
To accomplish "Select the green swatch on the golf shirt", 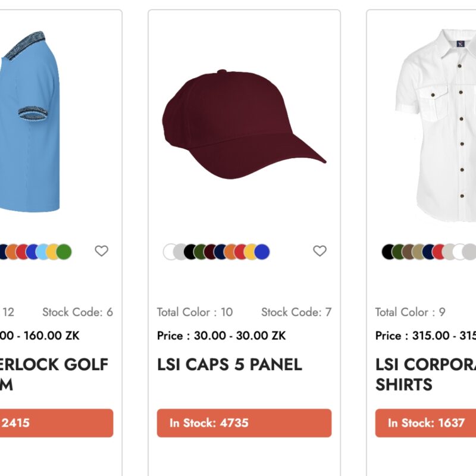I will [x=63, y=251].
